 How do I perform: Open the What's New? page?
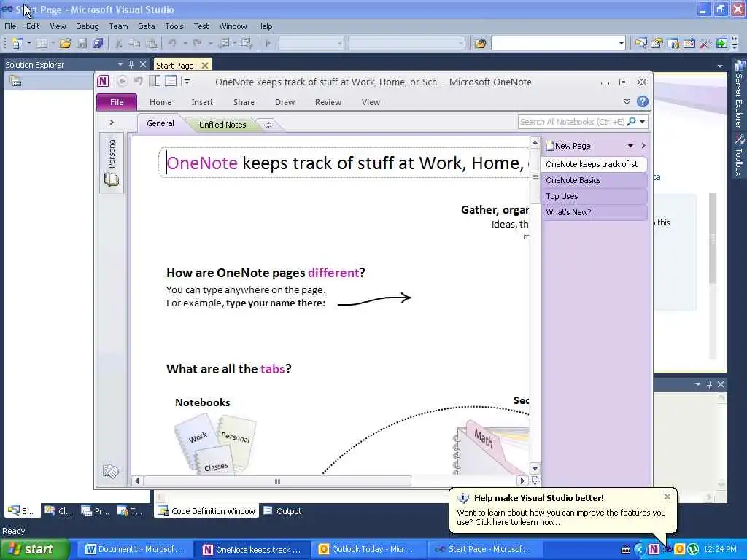coord(594,212)
